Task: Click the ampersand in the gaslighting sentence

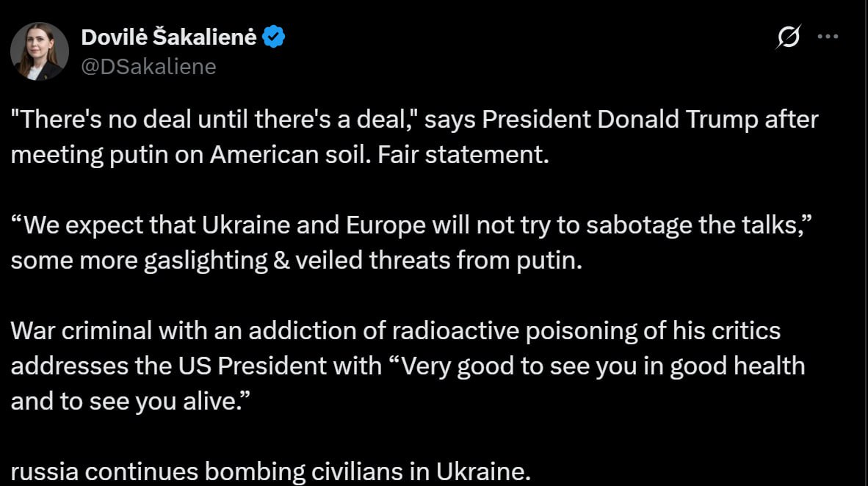Action: point(281,261)
